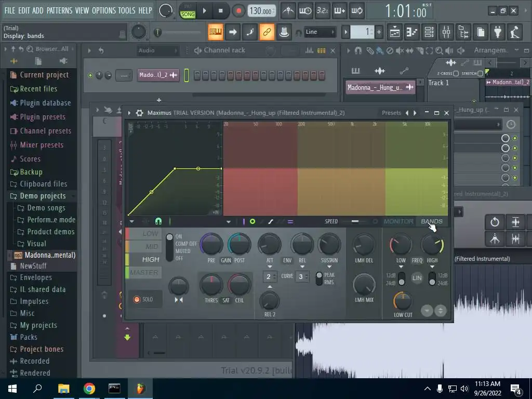The height and width of the screenshot is (399, 532).
Task: Open the HELP menu
Action: click(x=145, y=10)
